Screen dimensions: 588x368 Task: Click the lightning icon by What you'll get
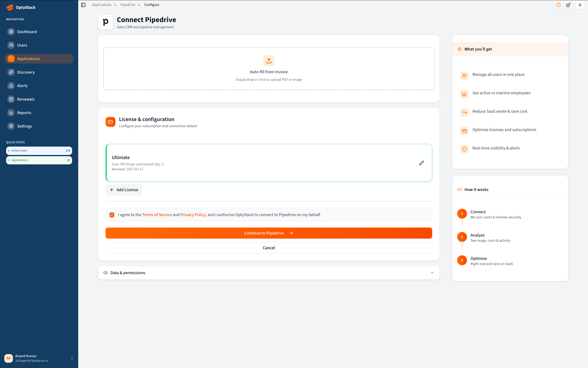459,49
